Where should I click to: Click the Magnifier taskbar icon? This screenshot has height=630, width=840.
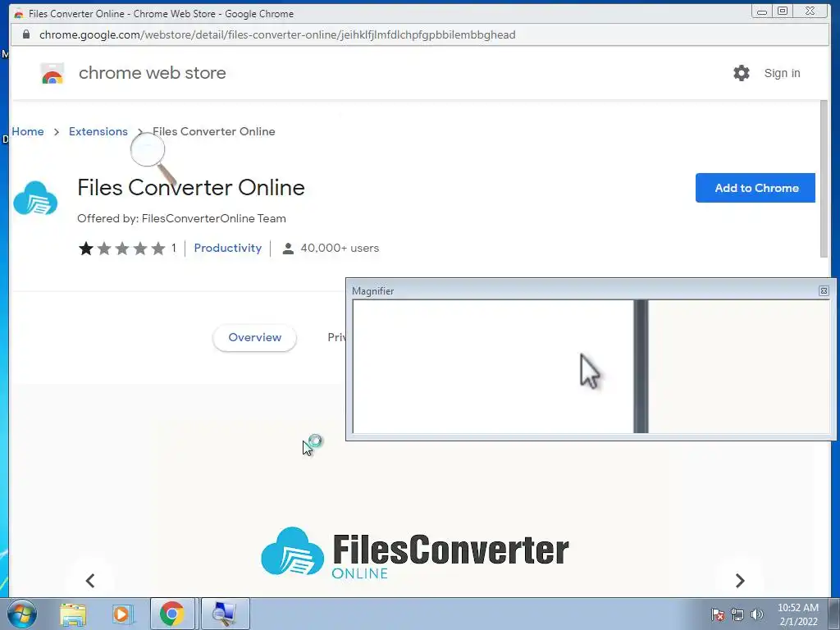[x=224, y=614]
